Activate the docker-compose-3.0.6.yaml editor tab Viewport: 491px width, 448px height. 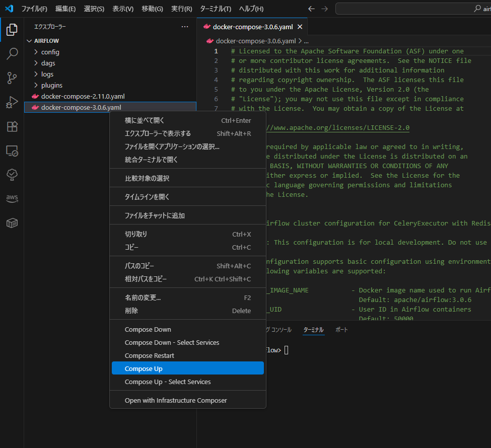[253, 27]
